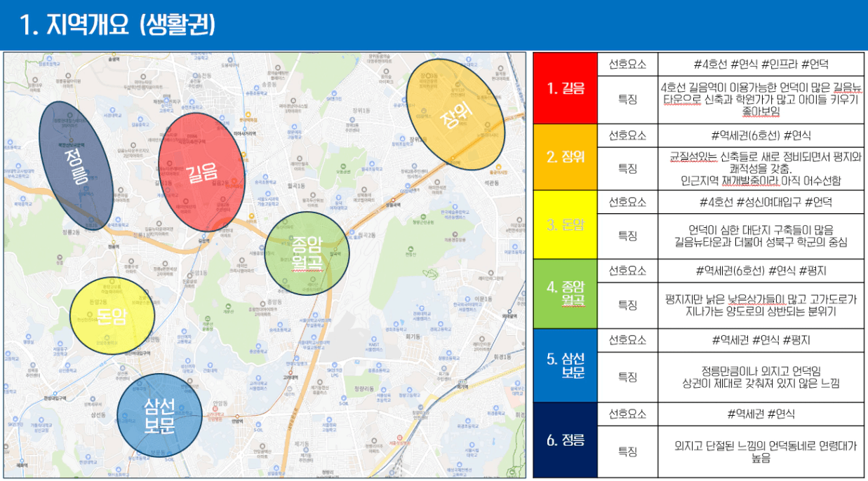
Task: Click the slide title '1. 지역개요 (생활권)'
Action: coord(118,25)
